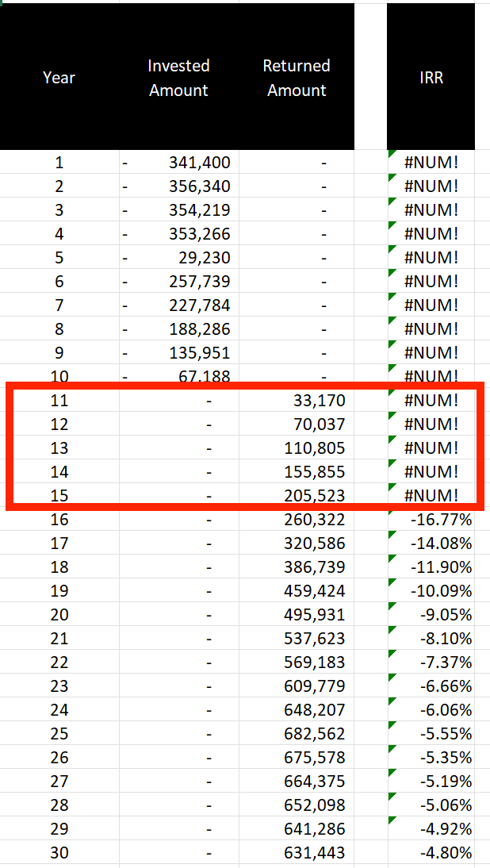Image resolution: width=490 pixels, height=868 pixels.
Task: Click the IRR value -4.80% for year 30
Action: tap(431, 852)
